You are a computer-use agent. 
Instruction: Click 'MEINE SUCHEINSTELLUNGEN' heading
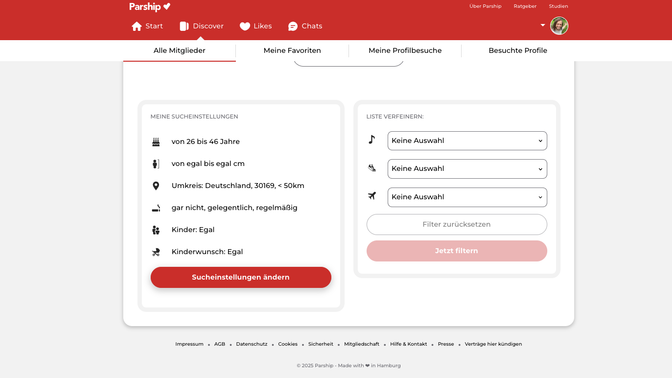(x=194, y=117)
